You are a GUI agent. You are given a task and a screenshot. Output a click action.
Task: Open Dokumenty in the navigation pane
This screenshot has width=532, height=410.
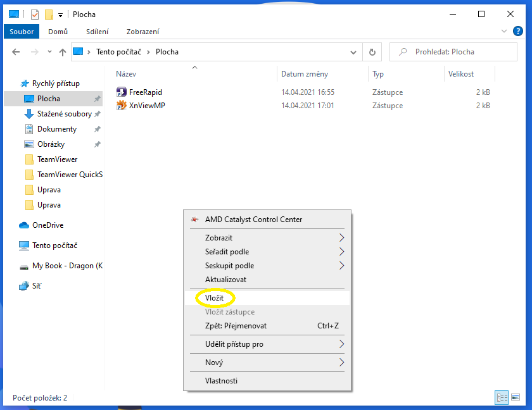tap(56, 129)
